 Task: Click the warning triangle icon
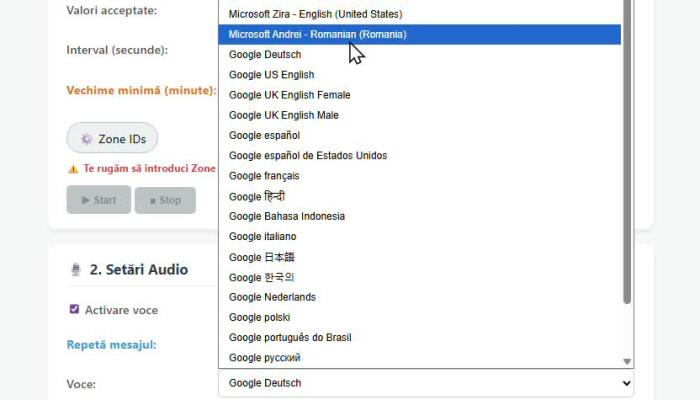(73, 169)
